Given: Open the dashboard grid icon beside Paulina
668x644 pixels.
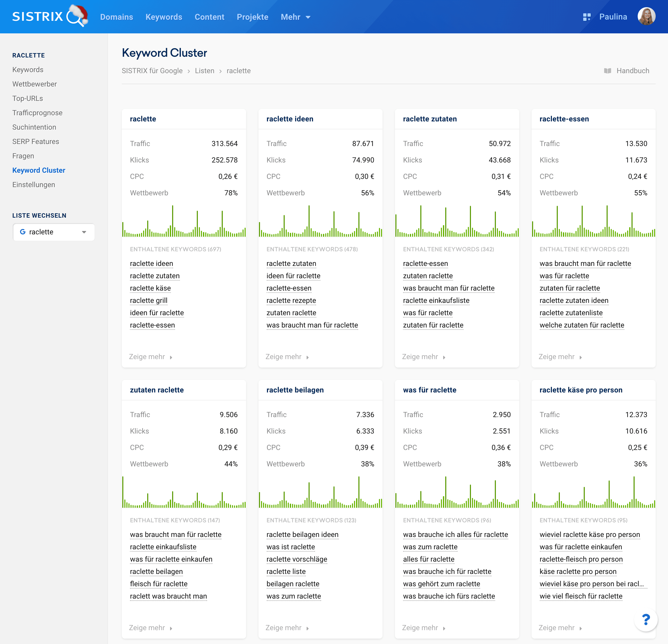Looking at the screenshot, I should point(587,17).
